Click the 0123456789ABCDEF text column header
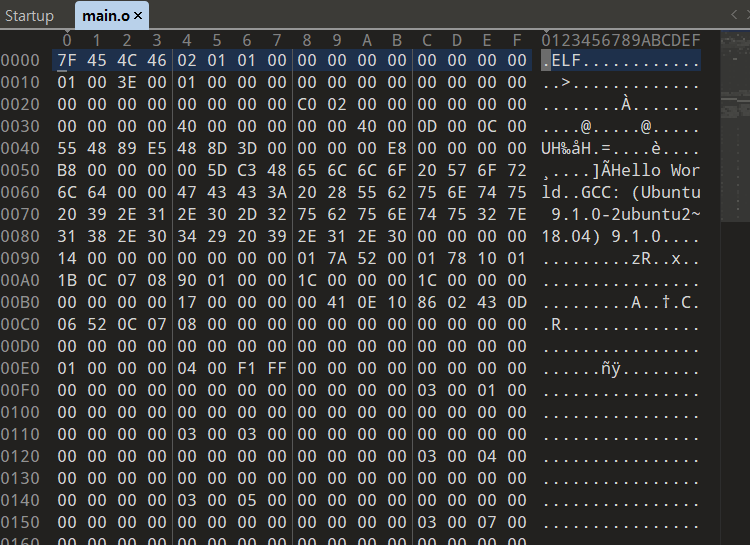The image size is (750, 545). pos(621,40)
